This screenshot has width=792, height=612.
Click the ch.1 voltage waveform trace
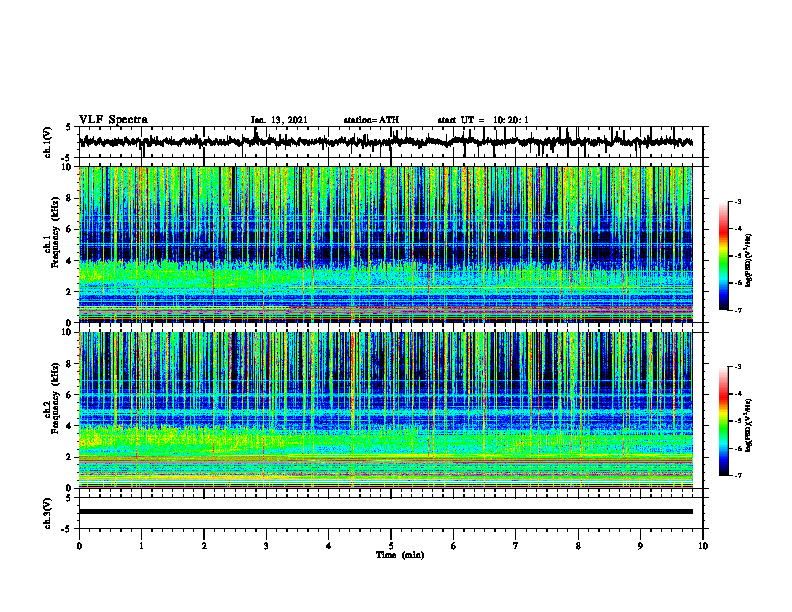(x=385, y=142)
